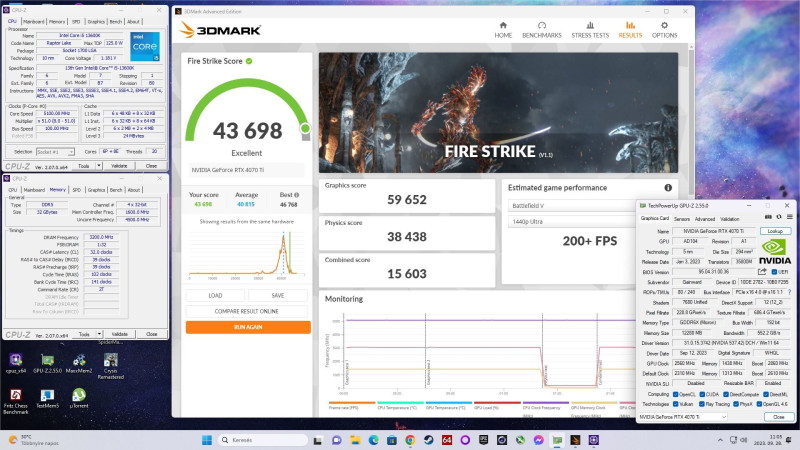Click the GPU-Z refresh icon
800x450 pixels.
[x=779, y=217]
